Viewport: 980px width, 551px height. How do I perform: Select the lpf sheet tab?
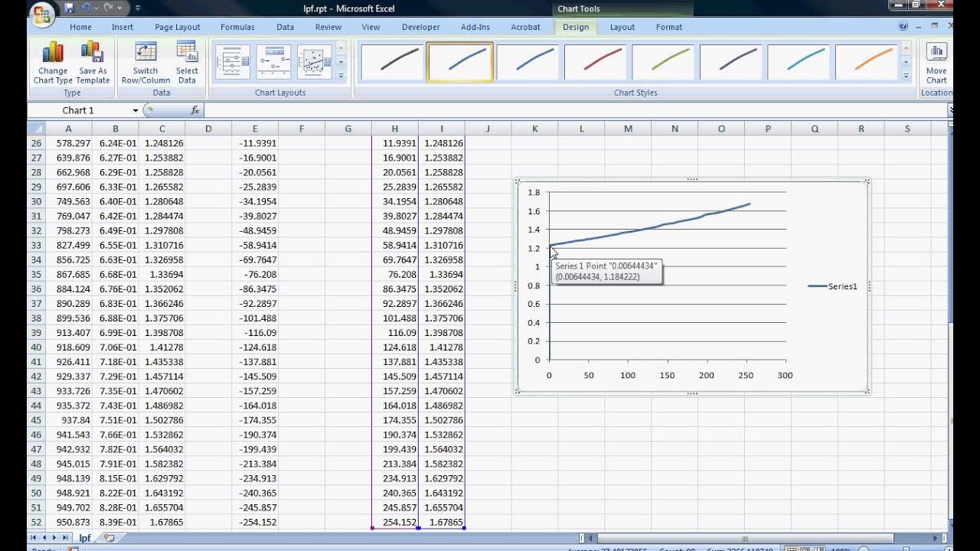point(85,538)
